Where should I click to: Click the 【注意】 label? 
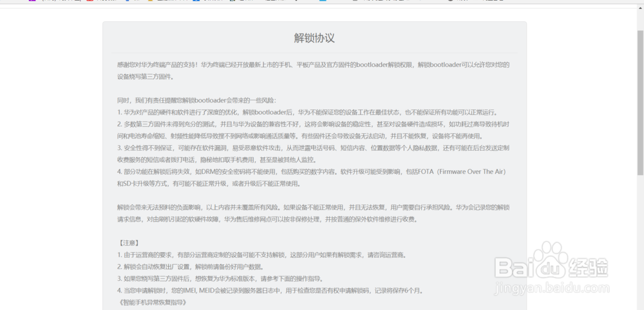coord(128,243)
